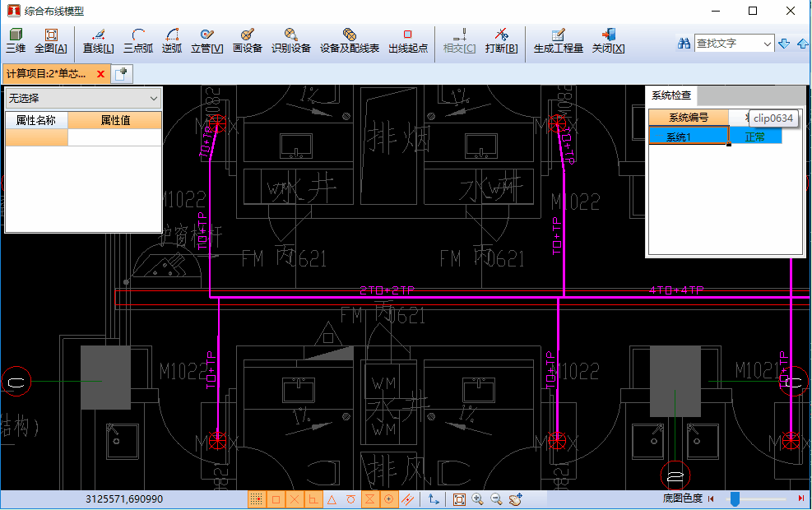812x510 pixels.
Task: Toggle grid point snap in status bar
Action: click(x=257, y=499)
